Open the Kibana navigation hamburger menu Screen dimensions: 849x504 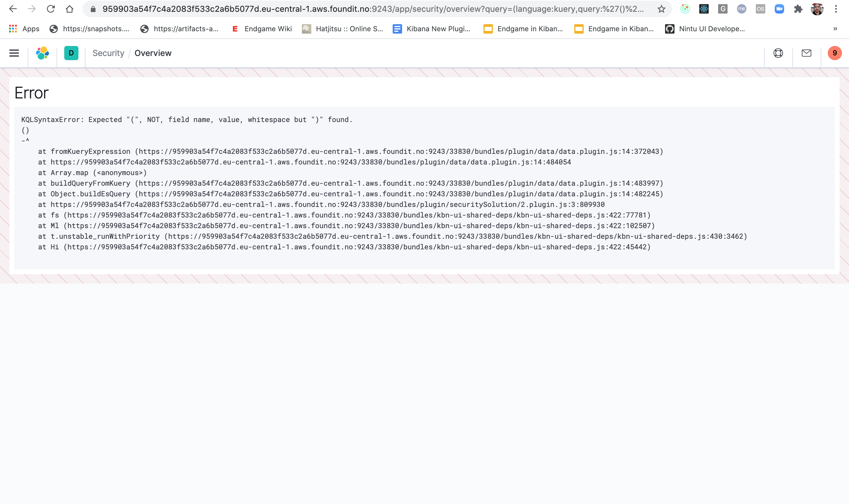tap(14, 53)
